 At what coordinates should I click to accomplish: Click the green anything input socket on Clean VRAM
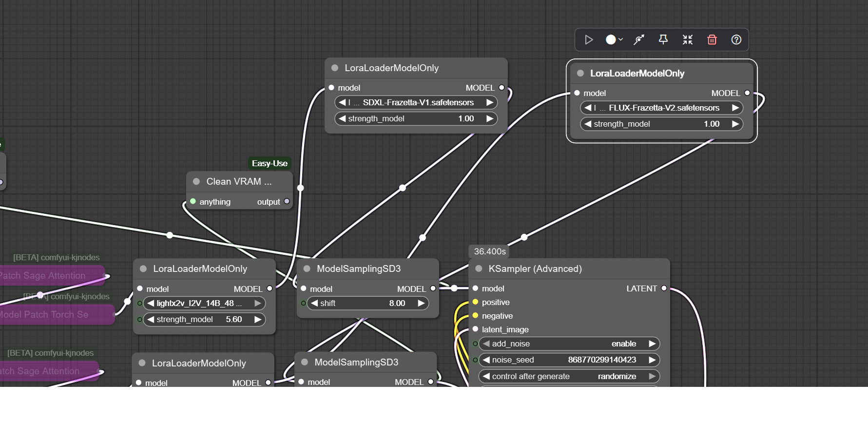tap(193, 201)
